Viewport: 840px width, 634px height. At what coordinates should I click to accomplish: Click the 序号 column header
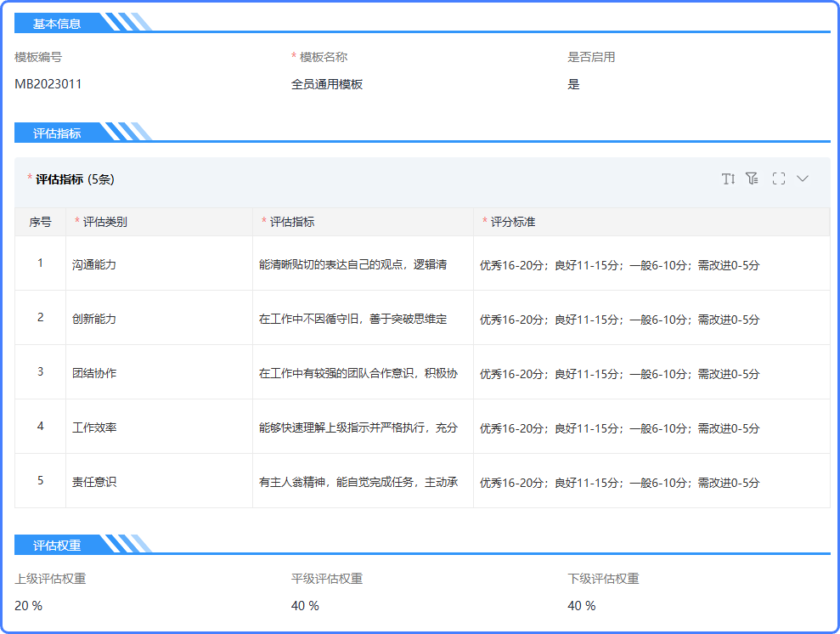41,222
